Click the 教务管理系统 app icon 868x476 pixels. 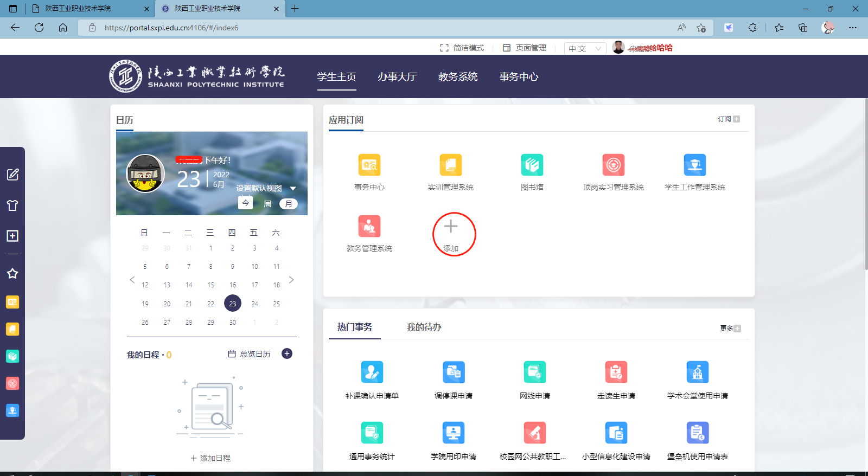[369, 227]
